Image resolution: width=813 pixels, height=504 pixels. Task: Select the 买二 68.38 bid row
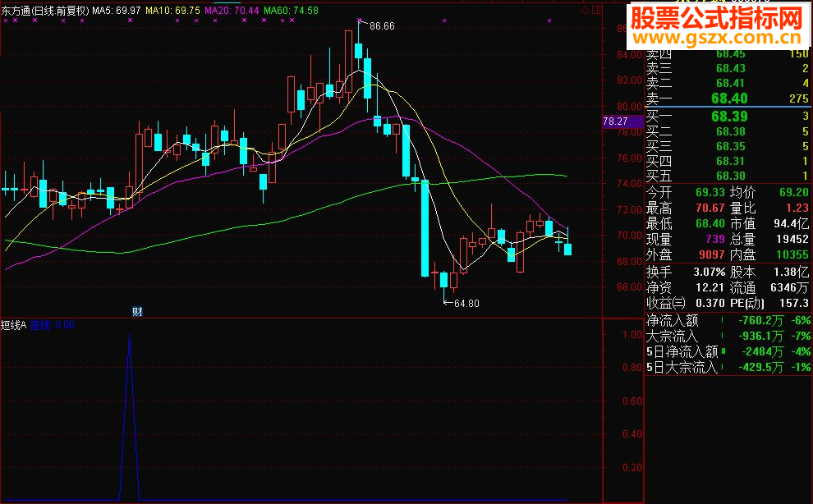click(727, 131)
